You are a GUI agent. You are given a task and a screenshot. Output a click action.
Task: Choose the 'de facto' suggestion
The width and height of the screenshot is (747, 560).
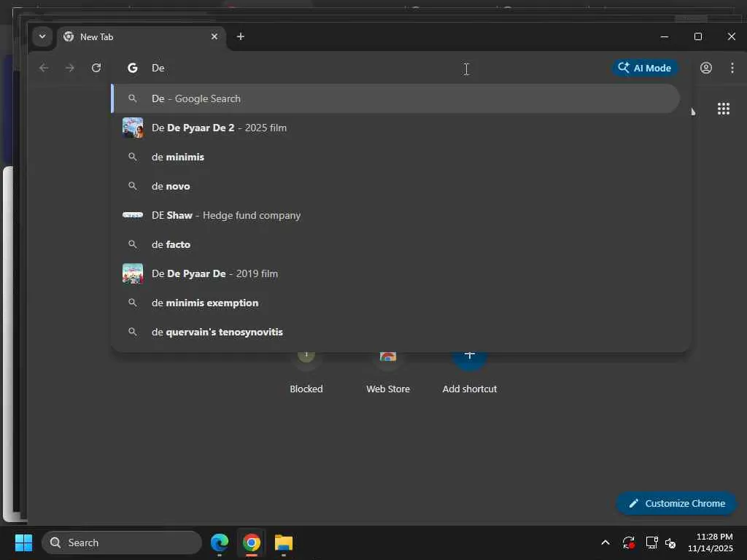pyautogui.click(x=395, y=244)
